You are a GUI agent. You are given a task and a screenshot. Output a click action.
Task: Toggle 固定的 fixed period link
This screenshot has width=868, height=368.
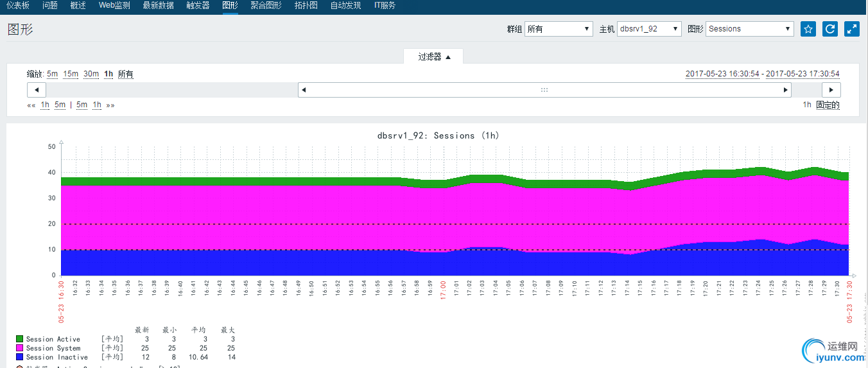(x=828, y=105)
